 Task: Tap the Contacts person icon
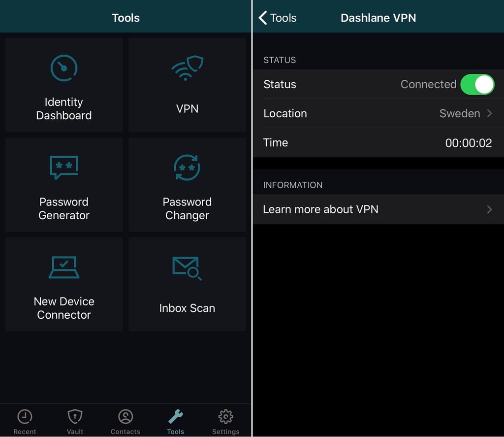[126, 416]
